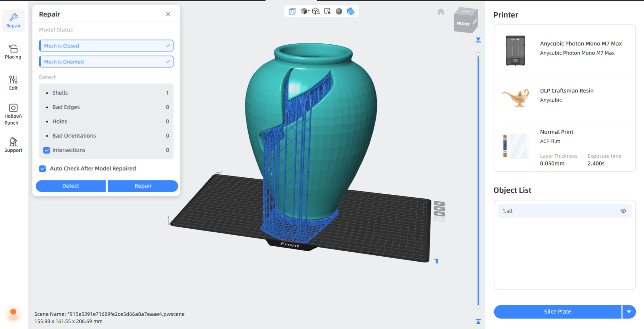Switch to the Repair tab in sidebar
The height and width of the screenshot is (329, 644).
click(13, 21)
